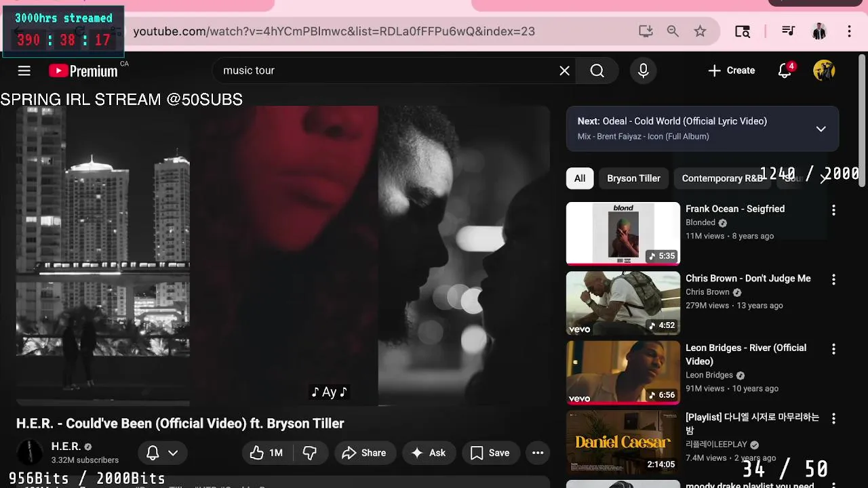The height and width of the screenshot is (488, 868).
Task: Show more filter chips with right arrow
Action: (x=824, y=178)
